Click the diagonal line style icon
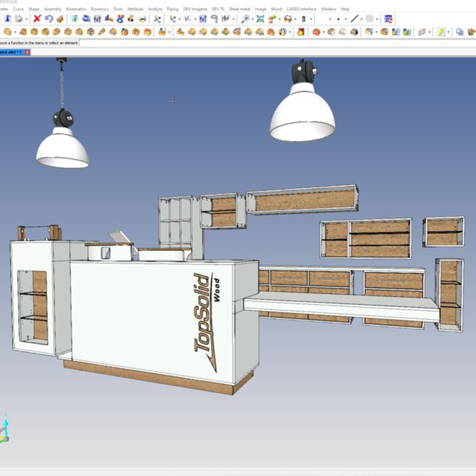The height and width of the screenshot is (476, 476). 354,19
